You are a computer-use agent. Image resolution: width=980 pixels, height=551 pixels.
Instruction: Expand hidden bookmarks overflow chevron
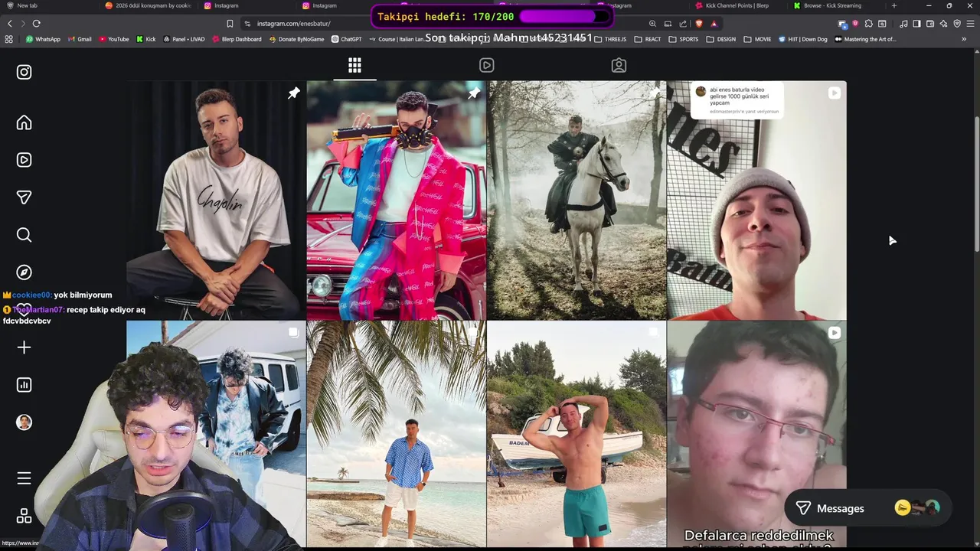(964, 39)
